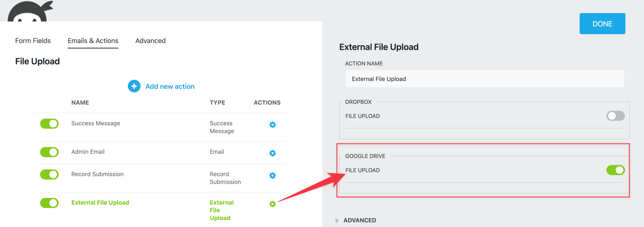644x227 pixels.
Task: Disable the Success Message action toggle
Action: pyautogui.click(x=49, y=124)
